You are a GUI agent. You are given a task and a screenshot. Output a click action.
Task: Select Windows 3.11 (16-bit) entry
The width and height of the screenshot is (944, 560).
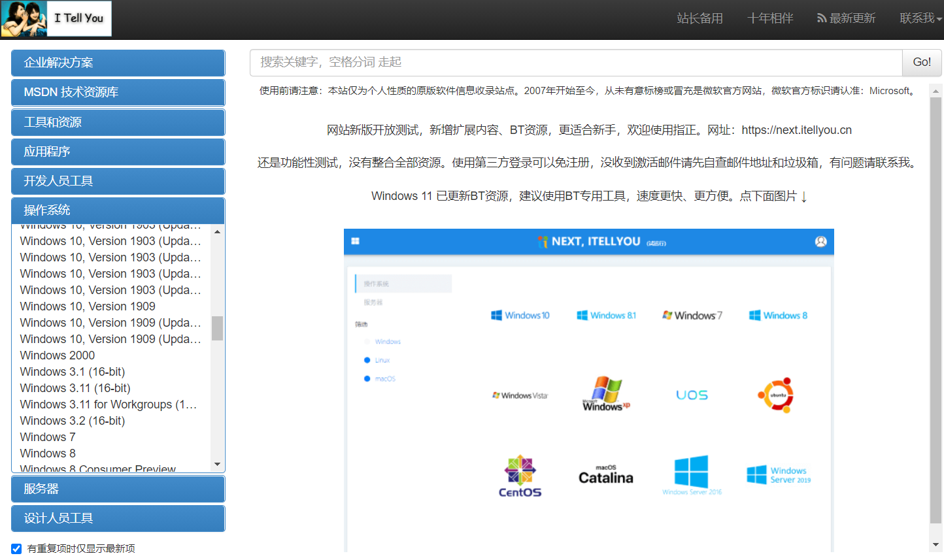coord(75,388)
